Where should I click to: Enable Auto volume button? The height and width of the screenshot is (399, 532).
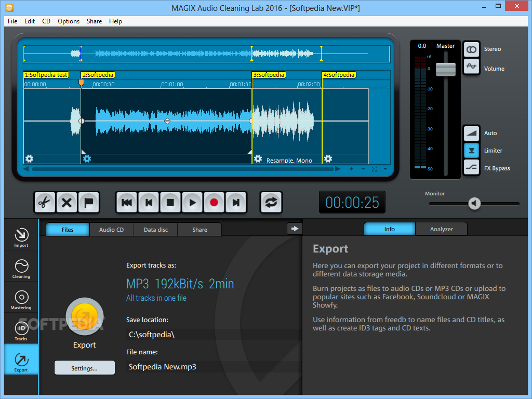coord(471,133)
